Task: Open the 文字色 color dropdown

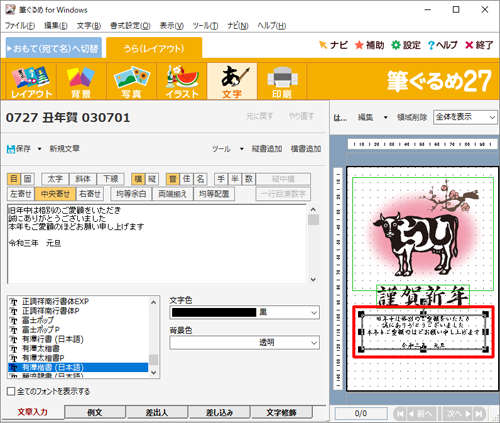Action: pyautogui.click(x=314, y=312)
